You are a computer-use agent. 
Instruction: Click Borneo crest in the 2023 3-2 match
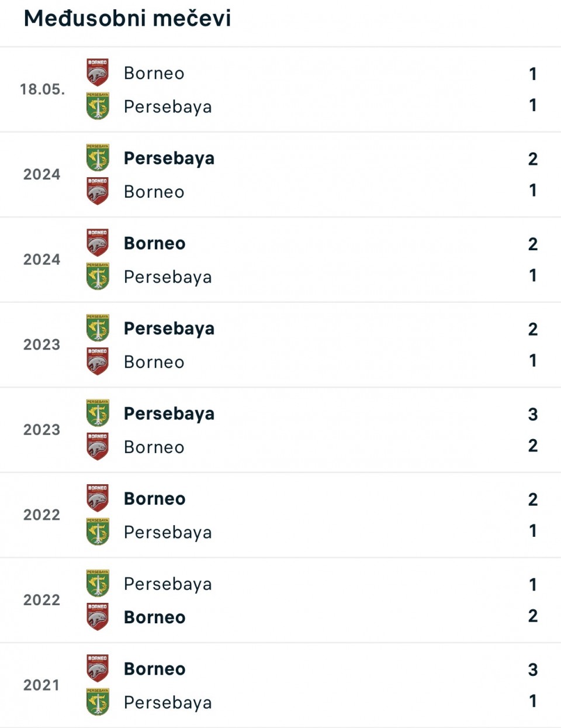[x=98, y=447]
